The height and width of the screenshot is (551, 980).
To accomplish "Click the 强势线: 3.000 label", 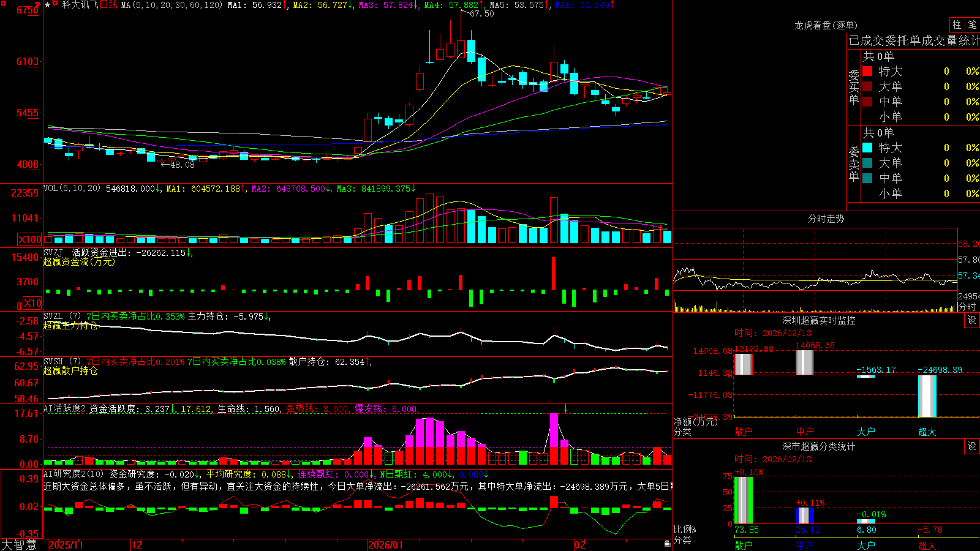I will 318,409.
